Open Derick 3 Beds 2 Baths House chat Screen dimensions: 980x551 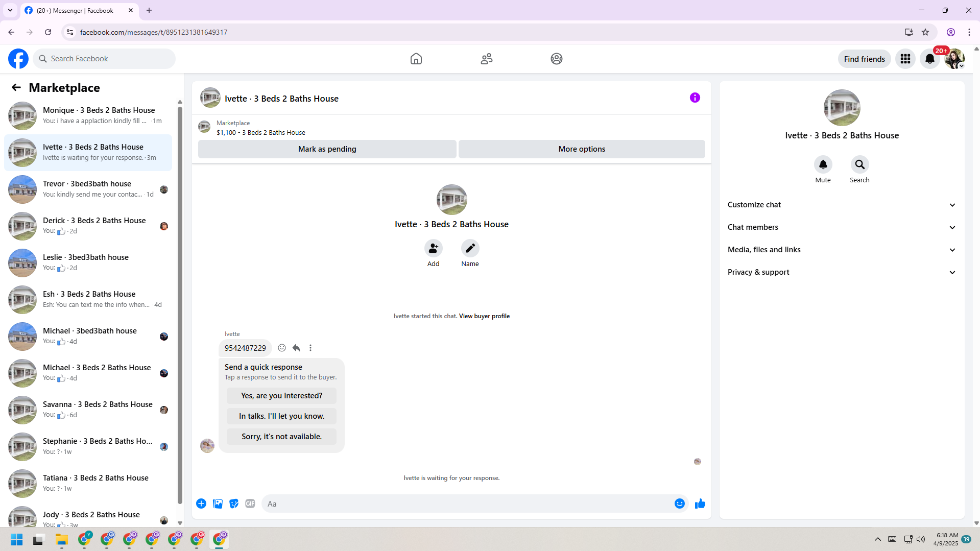[88, 226]
